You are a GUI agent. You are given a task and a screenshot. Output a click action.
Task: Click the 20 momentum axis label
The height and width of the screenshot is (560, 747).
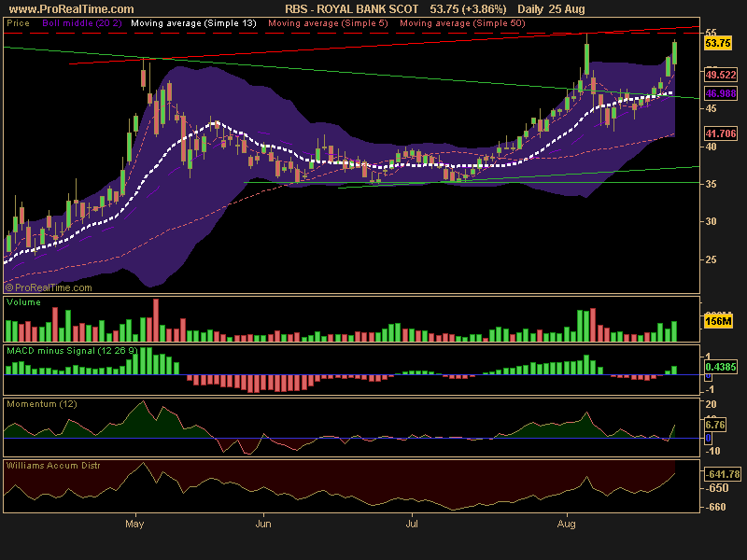pos(711,404)
